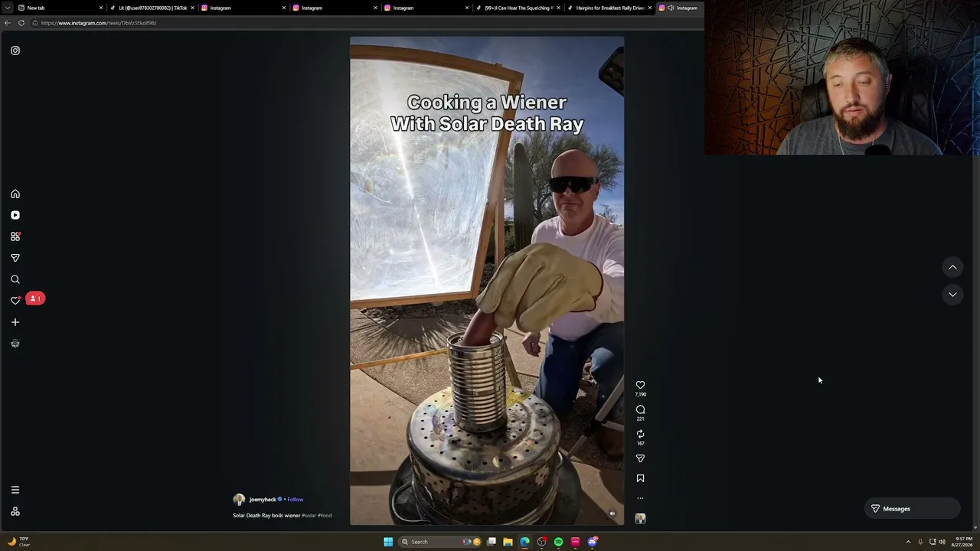Screen dimensions: 980x551
Task: Open notifications heart icon in sidebar
Action: tap(15, 300)
